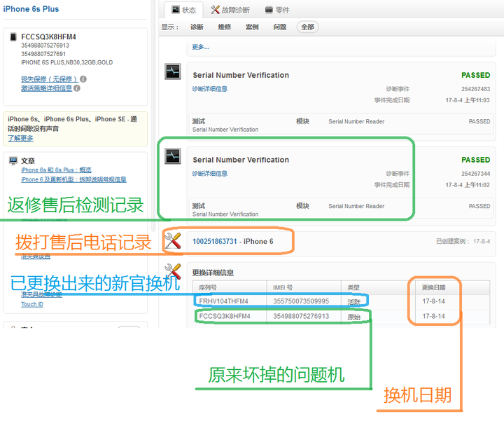Click the phone device icon next to FCCSQ3K8HFM4
This screenshot has height=426, width=504.
pyautogui.click(x=13, y=36)
